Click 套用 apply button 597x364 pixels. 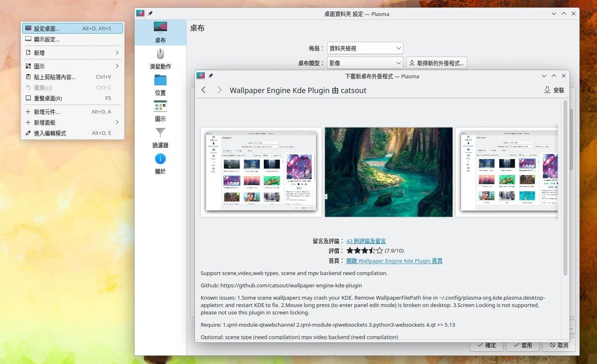[x=523, y=345]
